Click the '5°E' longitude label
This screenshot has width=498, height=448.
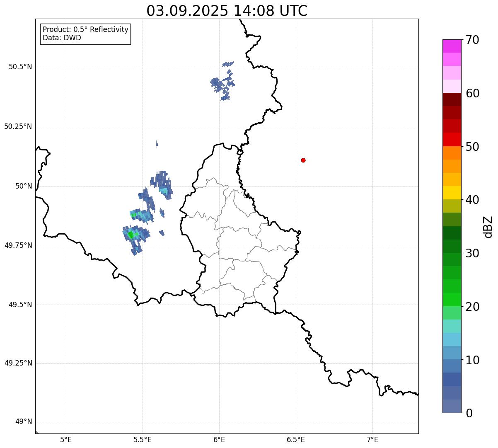click(x=66, y=440)
